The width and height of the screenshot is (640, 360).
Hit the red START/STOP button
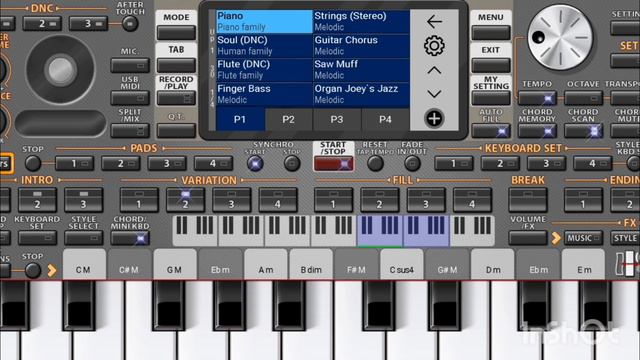tap(333, 164)
